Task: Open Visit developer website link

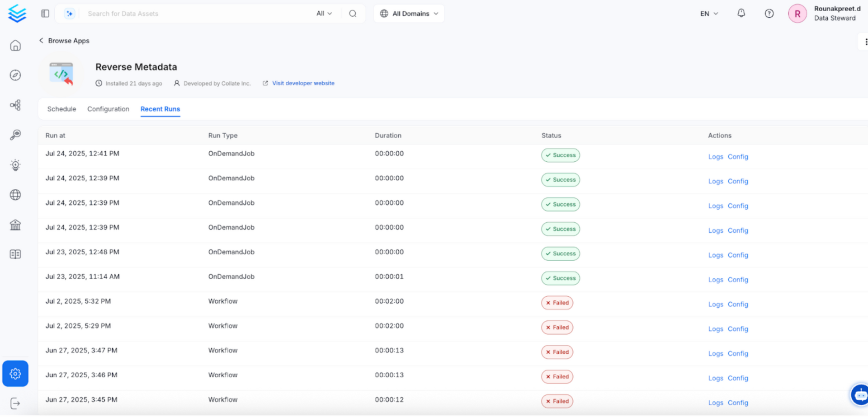Action: 303,83
